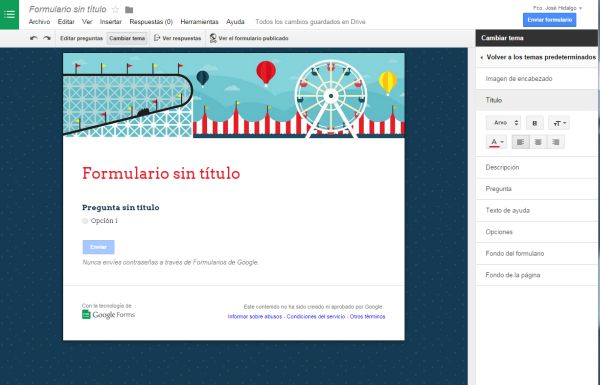Expand the Imagen de encabezado section

tap(536, 79)
